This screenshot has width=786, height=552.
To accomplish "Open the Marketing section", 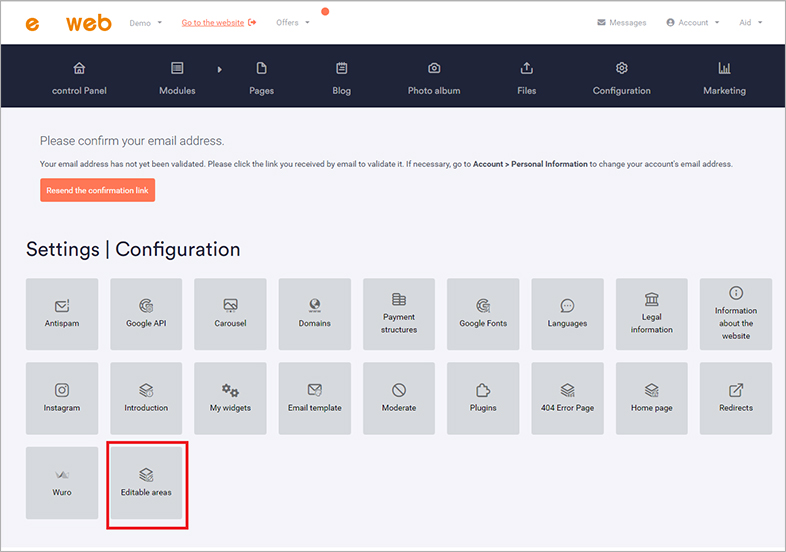I will (724, 78).
